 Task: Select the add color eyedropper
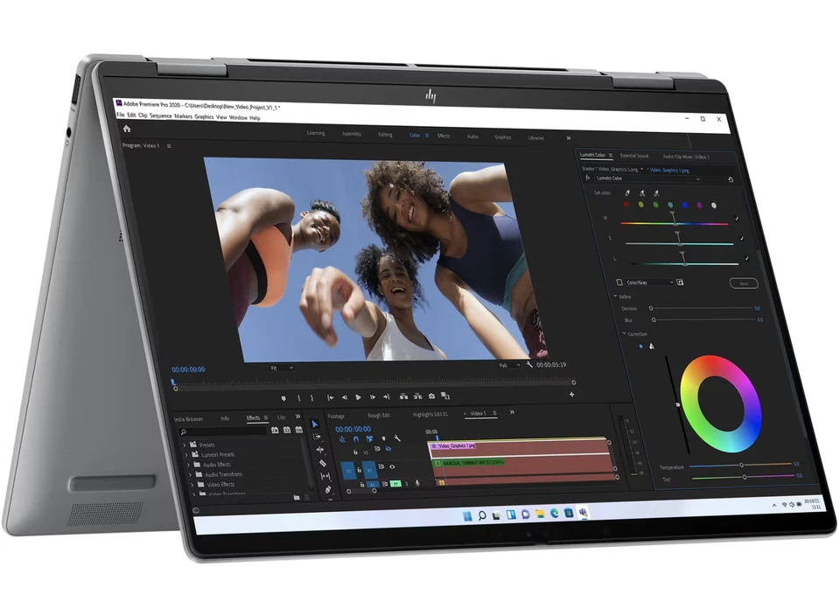click(x=641, y=192)
